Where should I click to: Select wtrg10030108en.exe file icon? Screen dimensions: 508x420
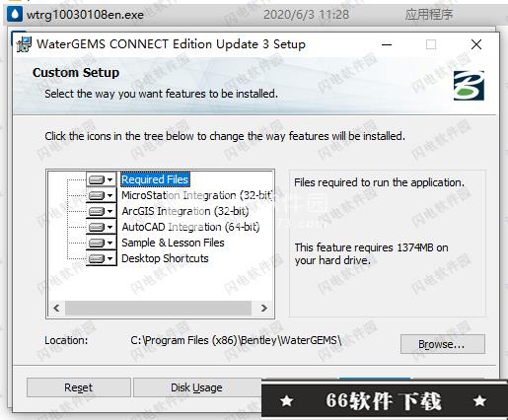[x=15, y=15]
